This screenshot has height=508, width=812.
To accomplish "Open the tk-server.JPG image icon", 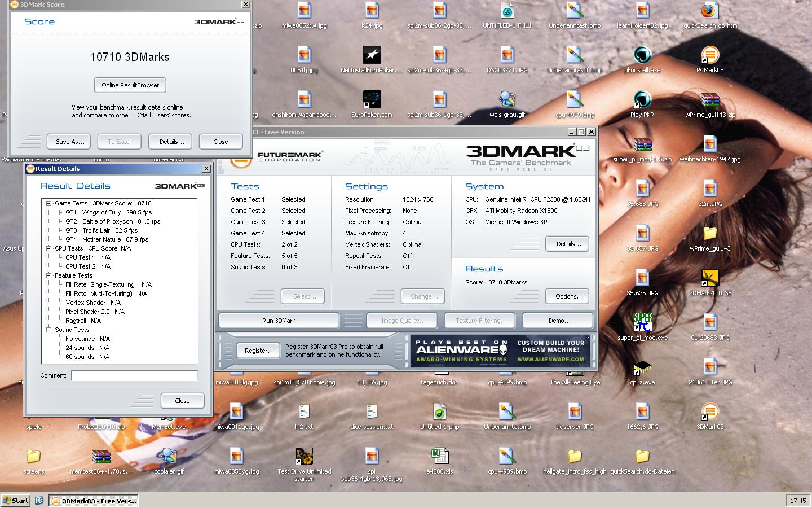I will pyautogui.click(x=575, y=416).
